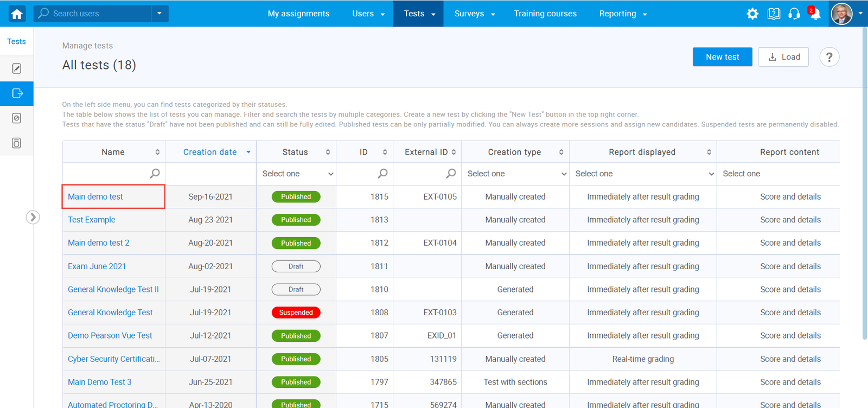
Task: Open the Report displayed filter dropdown
Action: point(643,174)
